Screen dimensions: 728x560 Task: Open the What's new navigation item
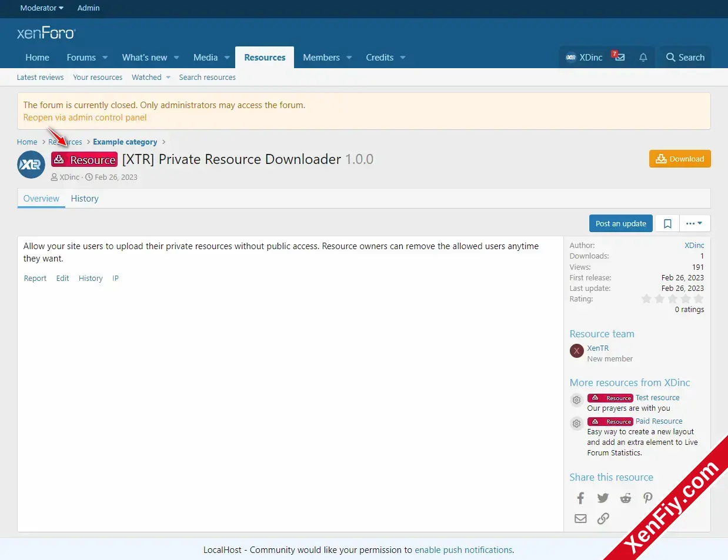[145, 58]
